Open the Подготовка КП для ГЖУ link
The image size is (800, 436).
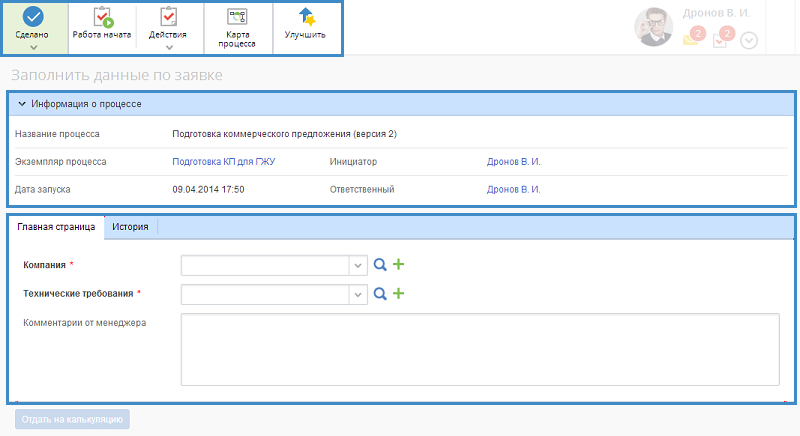223,161
